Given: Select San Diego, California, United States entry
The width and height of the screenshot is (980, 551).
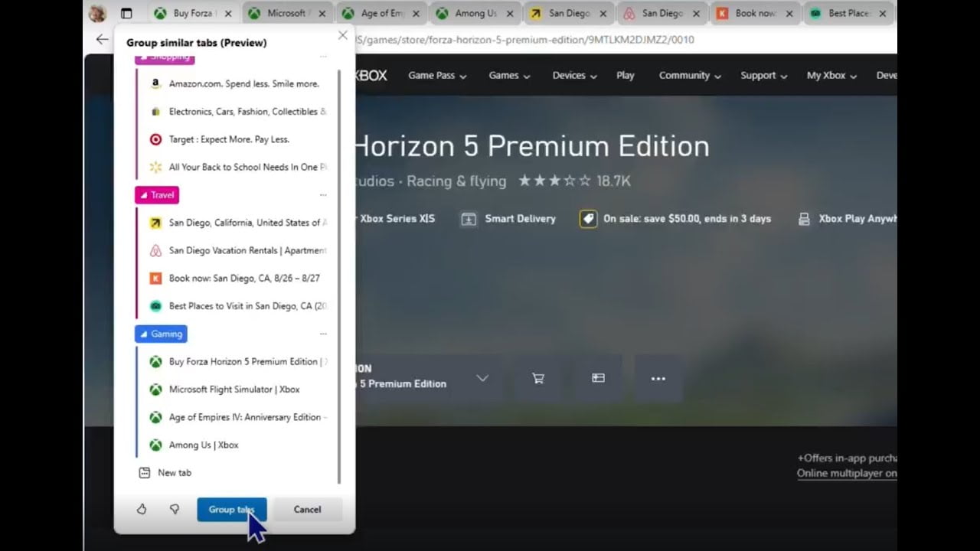Looking at the screenshot, I should point(237,223).
